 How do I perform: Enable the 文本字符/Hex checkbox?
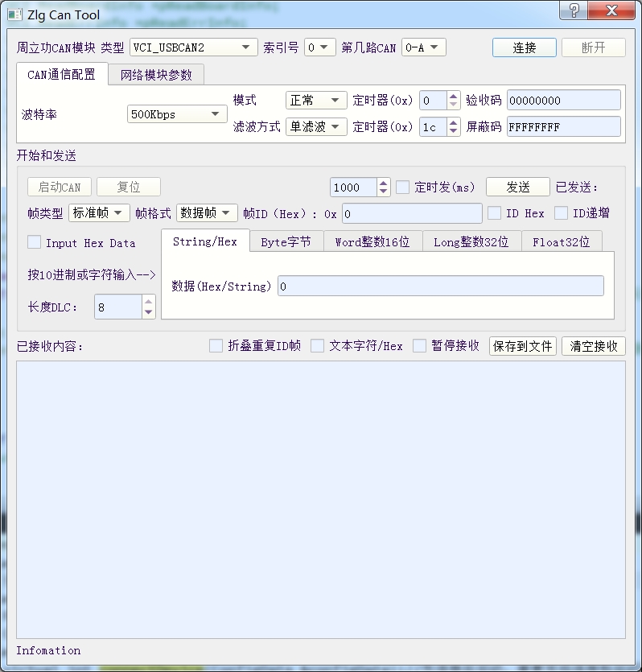pyautogui.click(x=317, y=345)
